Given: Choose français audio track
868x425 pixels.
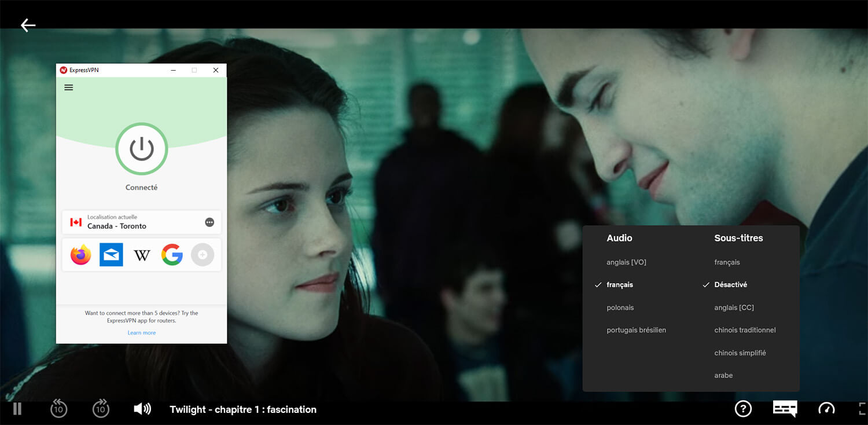Looking at the screenshot, I should (620, 285).
